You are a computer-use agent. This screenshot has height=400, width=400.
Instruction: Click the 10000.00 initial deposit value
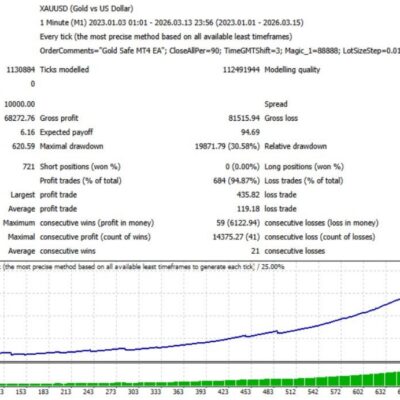click(20, 104)
